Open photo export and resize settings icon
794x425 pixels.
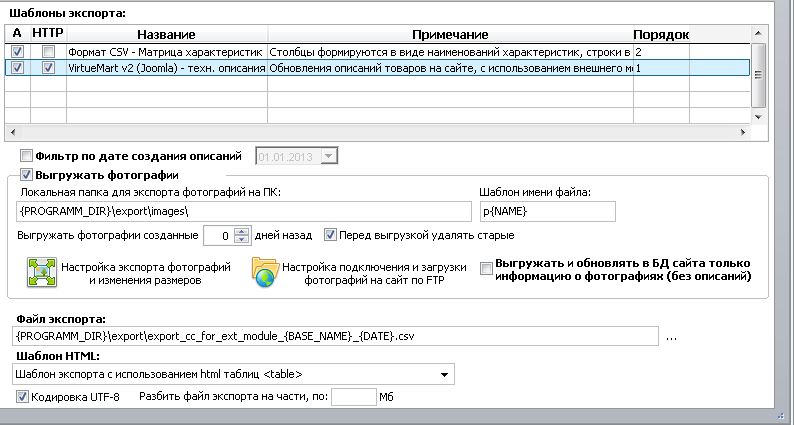pos(42,273)
